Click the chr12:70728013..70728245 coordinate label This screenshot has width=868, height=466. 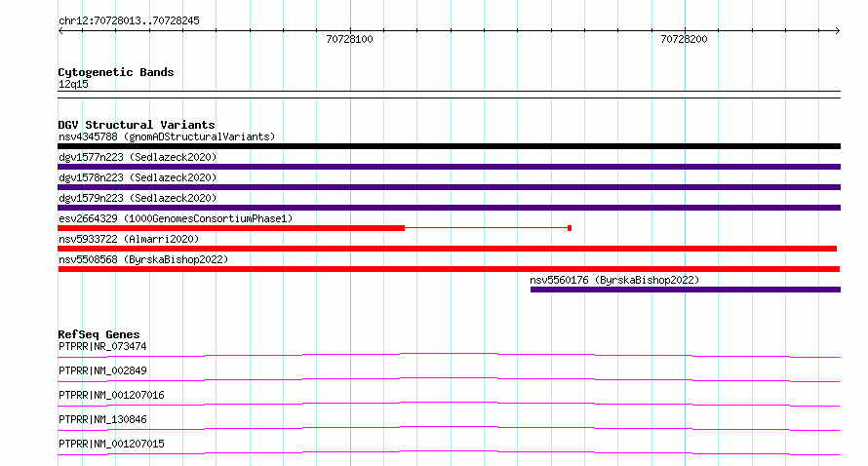tap(129, 21)
